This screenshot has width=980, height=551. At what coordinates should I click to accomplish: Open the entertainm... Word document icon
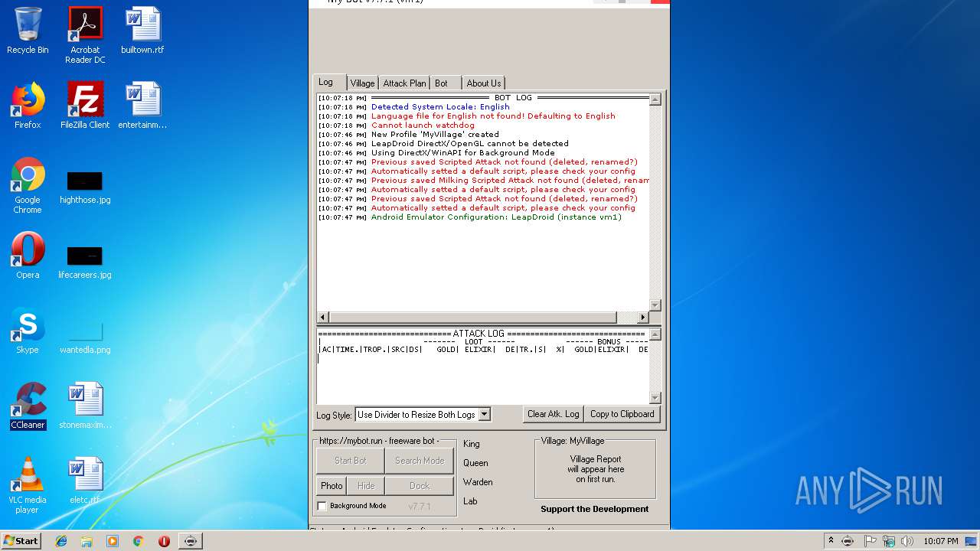click(142, 106)
